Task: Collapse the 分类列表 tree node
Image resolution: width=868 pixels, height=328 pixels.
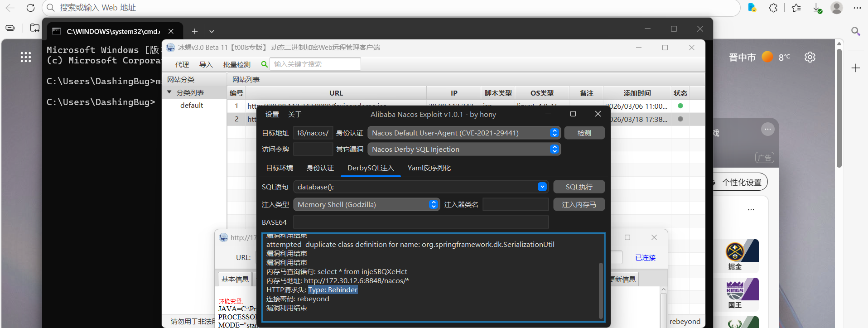Action: pyautogui.click(x=169, y=92)
